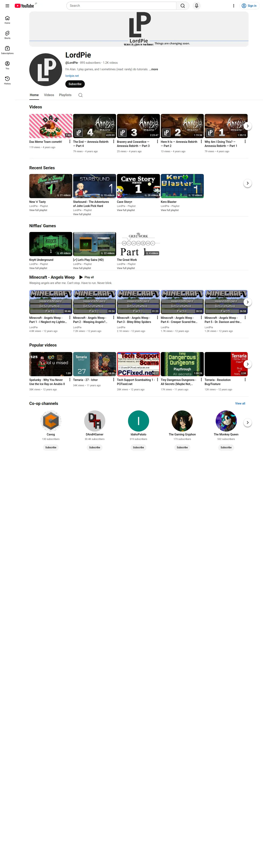Subscribe to DAndHGamer channel
Screen dimensions: 263x868
(95, 448)
